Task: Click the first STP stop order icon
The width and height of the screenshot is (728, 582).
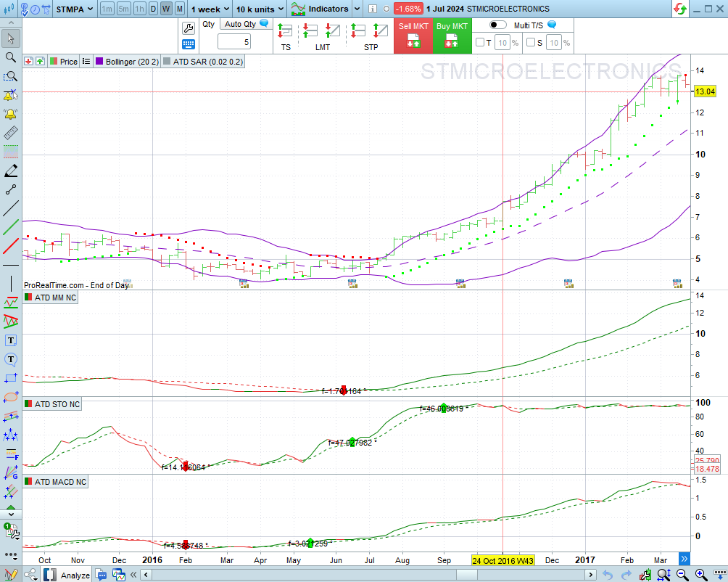Action: coord(358,31)
